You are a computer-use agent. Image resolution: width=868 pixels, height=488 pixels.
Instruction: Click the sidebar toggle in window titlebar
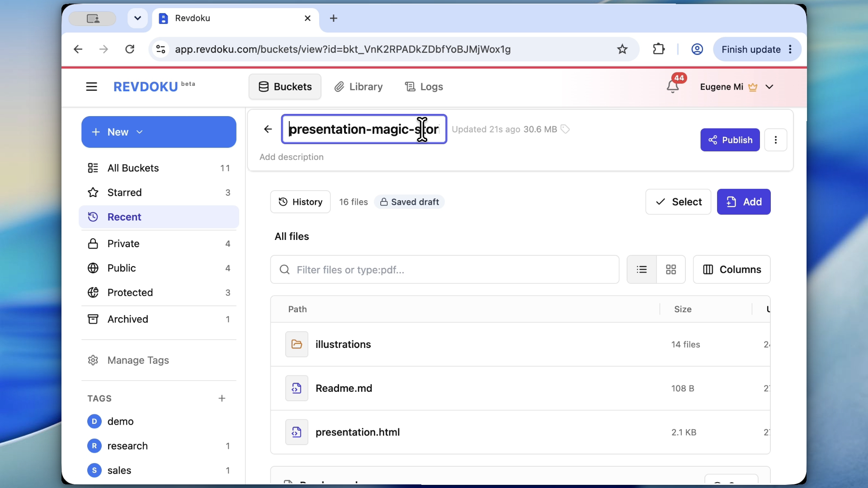pos(93,18)
